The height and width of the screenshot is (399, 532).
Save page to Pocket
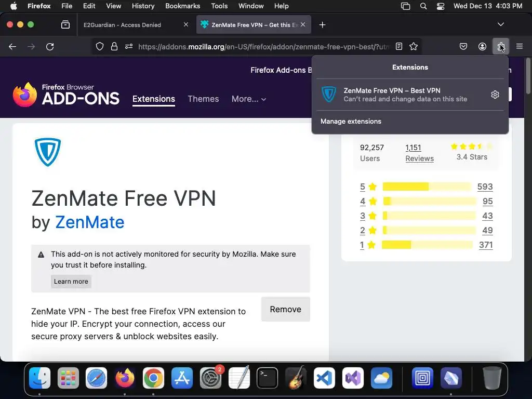tap(463, 46)
